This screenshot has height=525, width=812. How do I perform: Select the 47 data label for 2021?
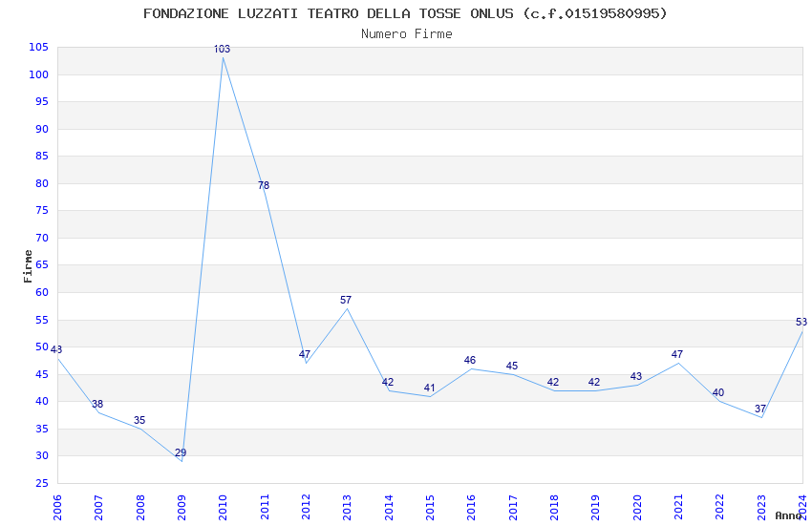click(677, 354)
